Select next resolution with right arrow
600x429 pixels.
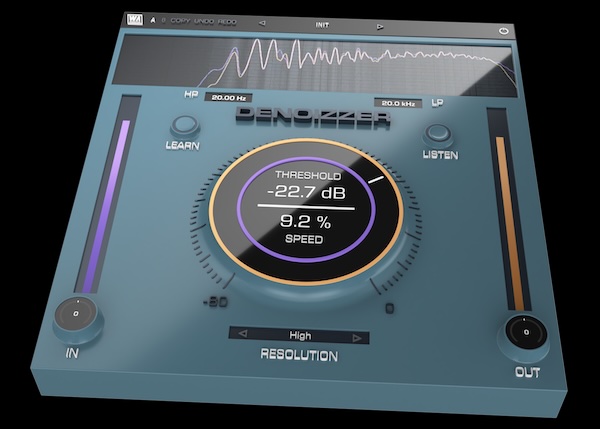357,338
